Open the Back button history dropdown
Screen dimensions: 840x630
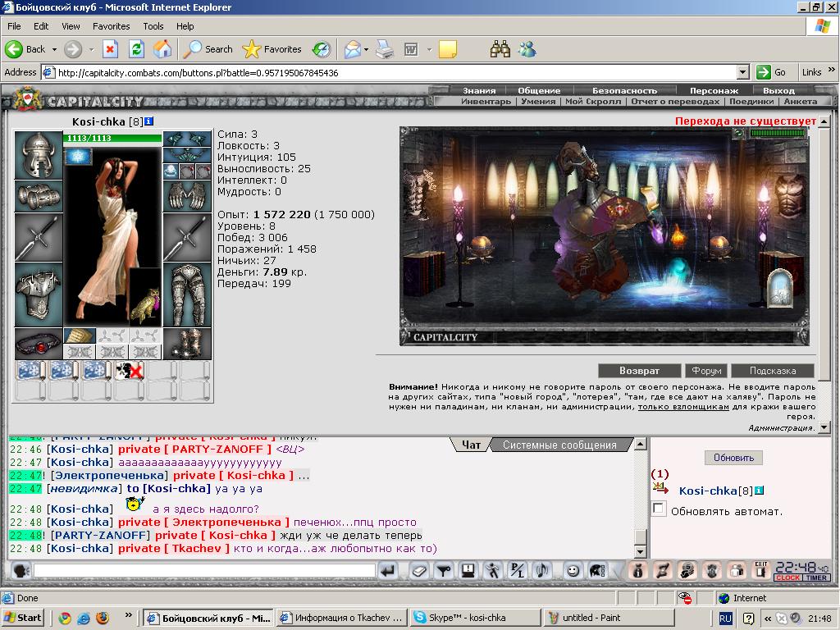pos(54,49)
